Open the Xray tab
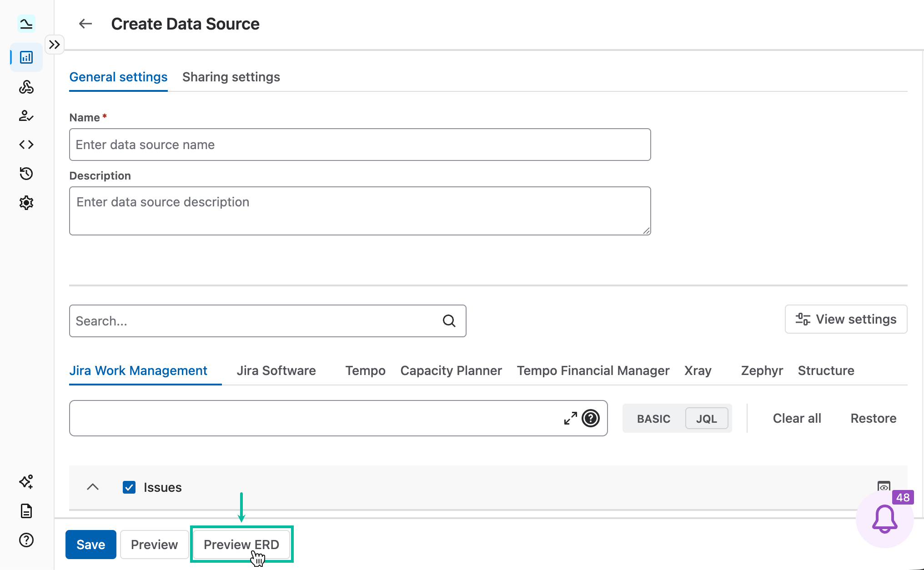The height and width of the screenshot is (570, 924). (x=698, y=370)
